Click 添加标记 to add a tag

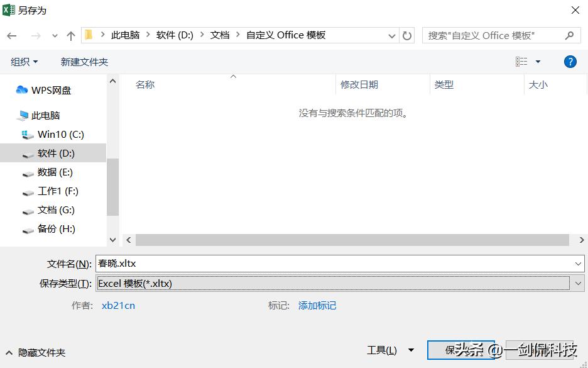(x=317, y=305)
